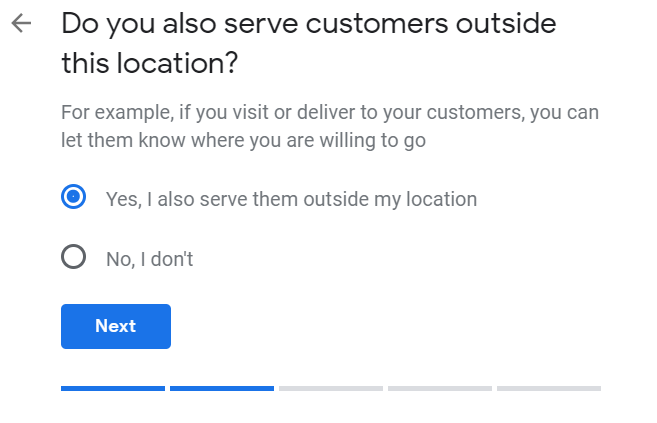Click the first blue progress bar segment
This screenshot has height=423, width=657.
click(x=113, y=389)
